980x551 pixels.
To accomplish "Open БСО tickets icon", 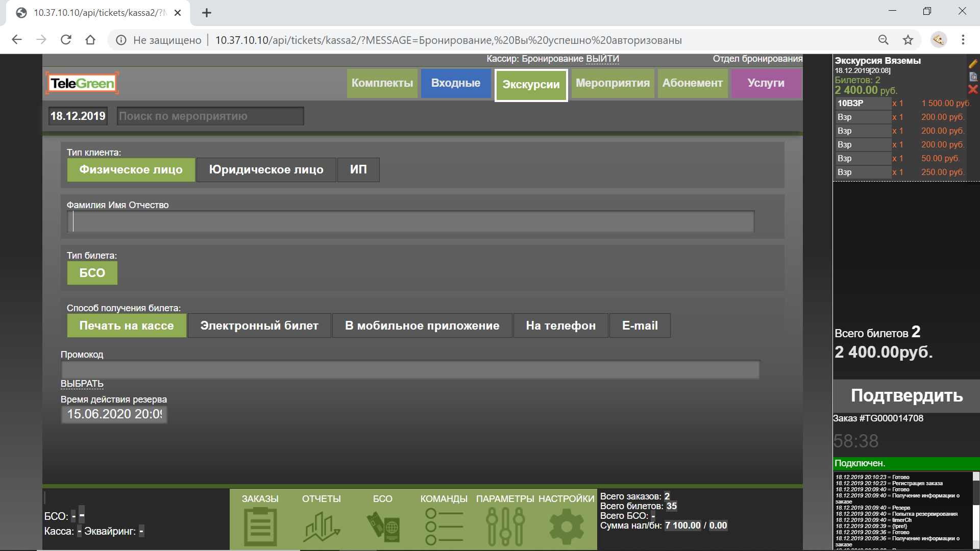I will [x=383, y=527].
